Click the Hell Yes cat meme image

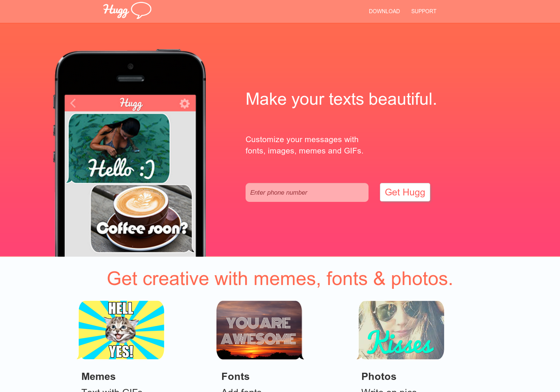coord(121,330)
